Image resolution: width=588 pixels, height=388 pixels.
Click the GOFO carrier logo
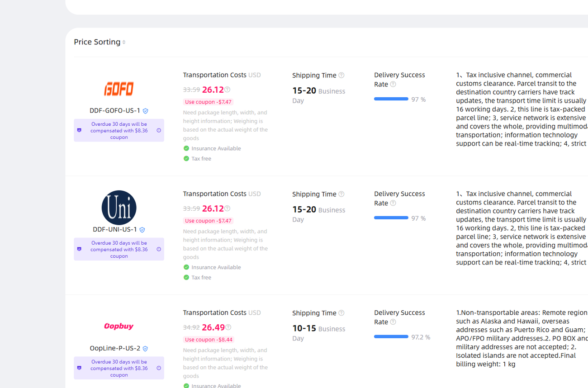(x=119, y=89)
